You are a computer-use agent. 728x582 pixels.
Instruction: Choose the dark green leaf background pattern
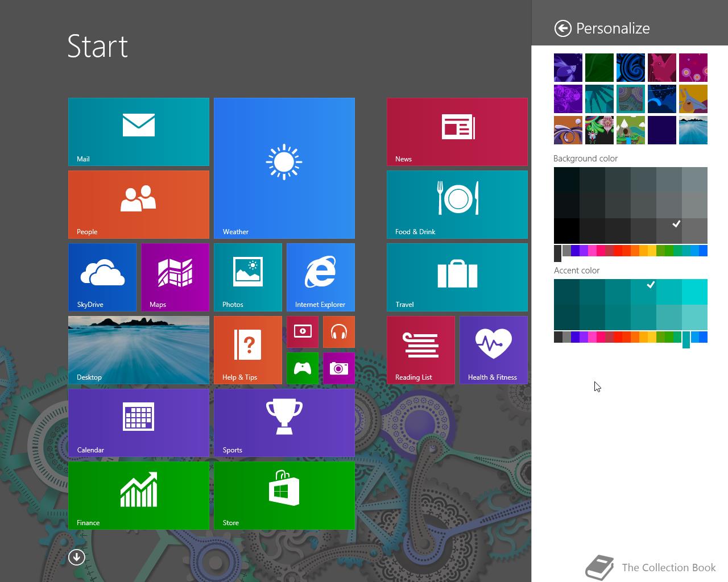point(599,68)
